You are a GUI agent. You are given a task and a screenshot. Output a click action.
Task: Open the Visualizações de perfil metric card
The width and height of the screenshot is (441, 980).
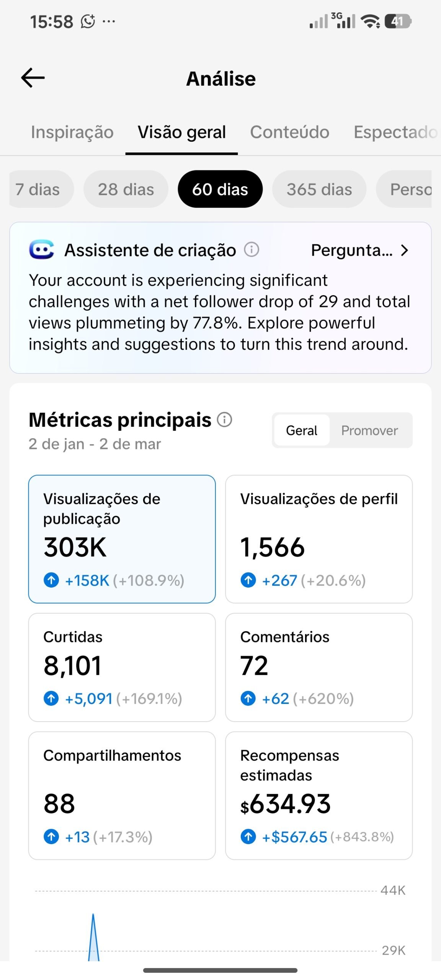[x=319, y=539]
